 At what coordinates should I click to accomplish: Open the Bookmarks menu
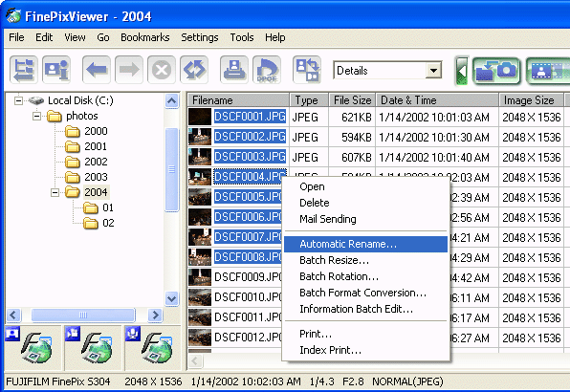coord(145,37)
